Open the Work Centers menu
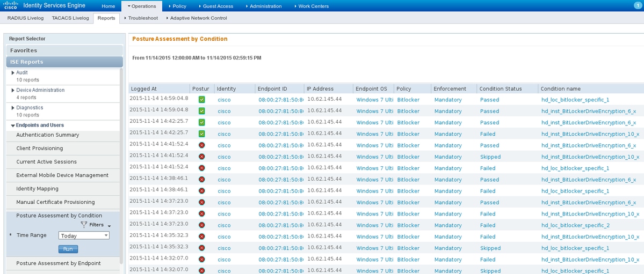Image resolution: width=644 pixels, height=274 pixels. (312, 6)
